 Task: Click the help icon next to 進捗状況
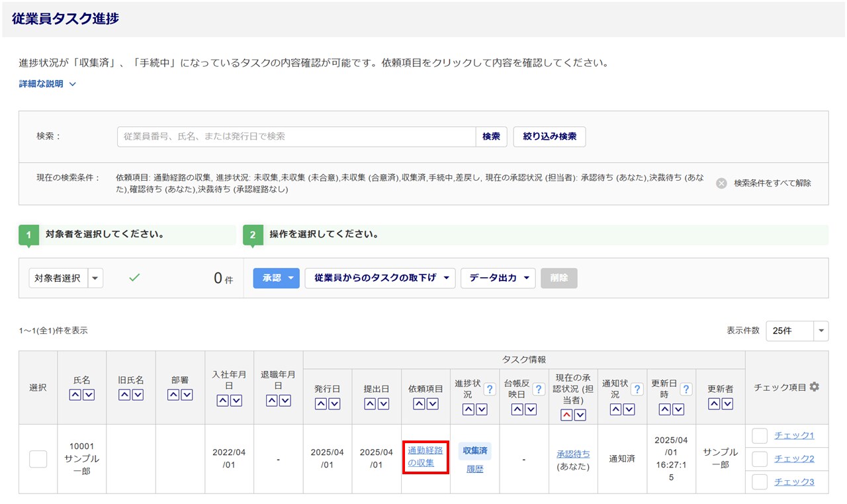pos(490,390)
